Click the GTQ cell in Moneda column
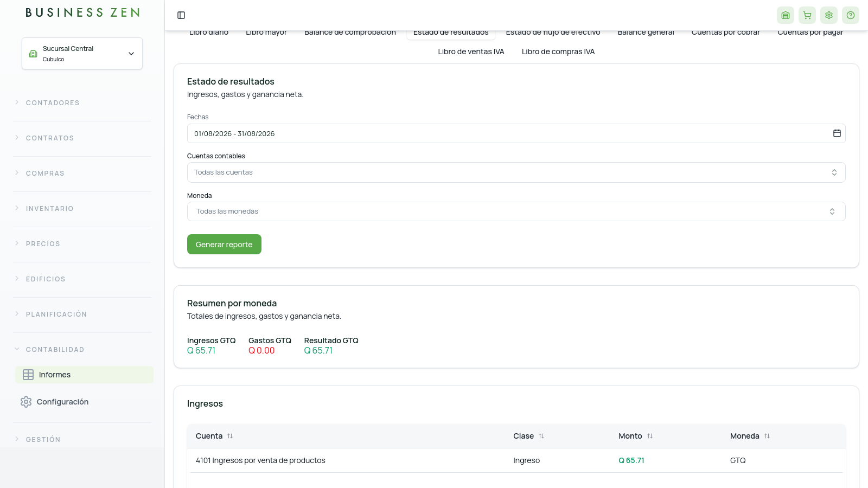This screenshot has height=488, width=868. coord(738,460)
